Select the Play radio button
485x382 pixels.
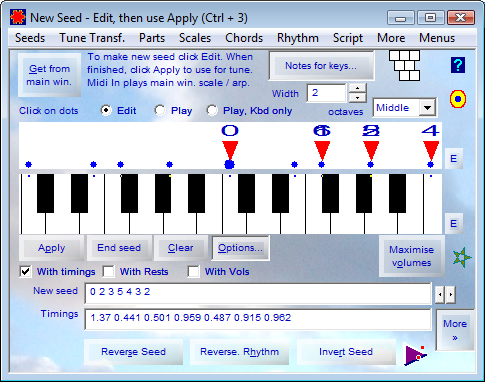[x=160, y=110]
